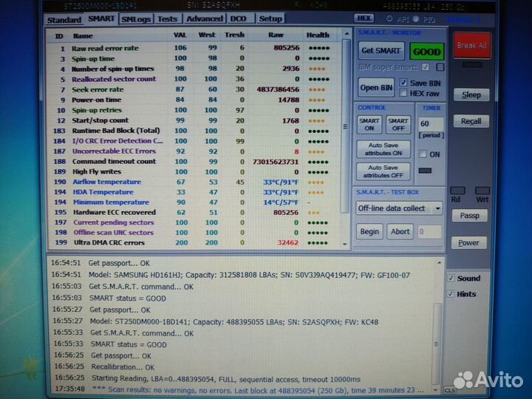Open the SMART tab

(x=101, y=18)
